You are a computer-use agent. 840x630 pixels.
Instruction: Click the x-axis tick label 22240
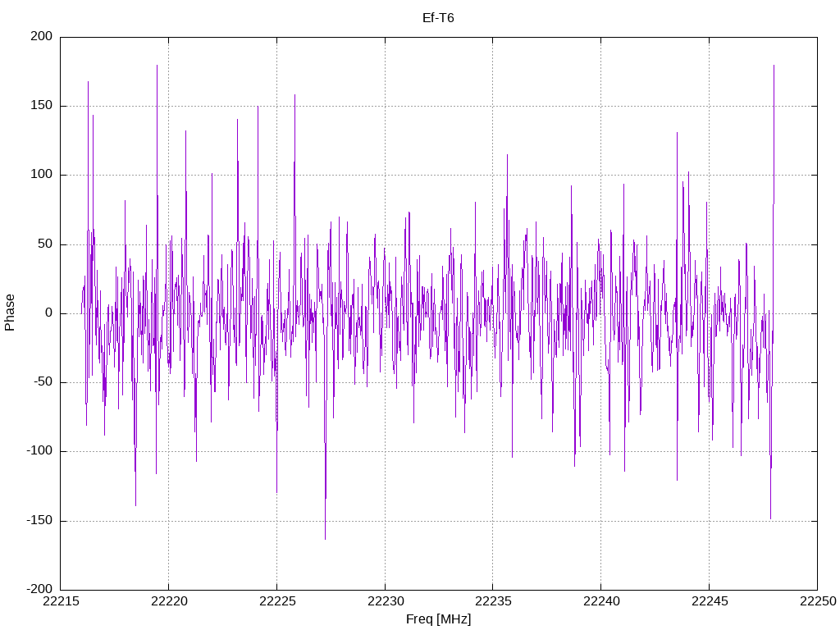601,601
